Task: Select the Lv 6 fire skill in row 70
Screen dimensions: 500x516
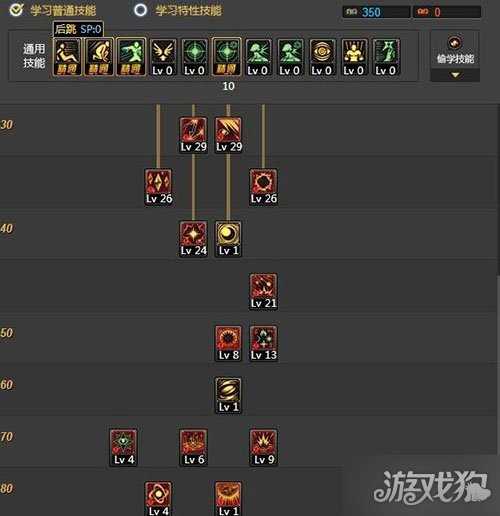Action: (193, 448)
